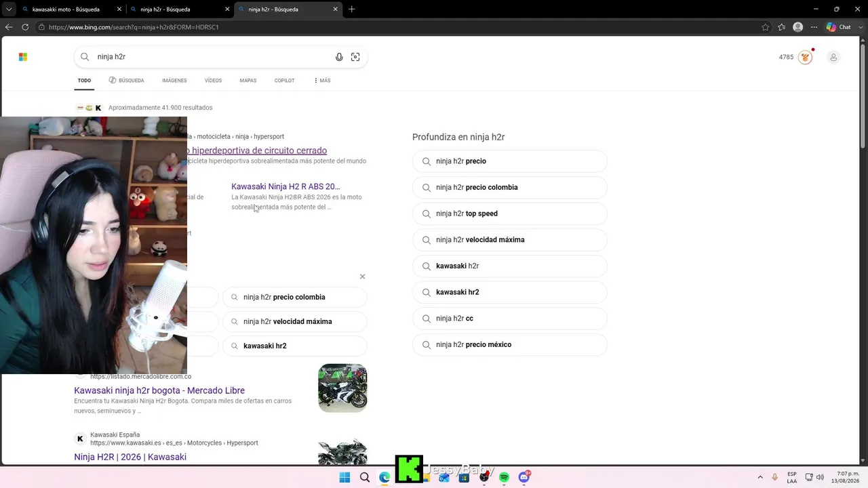Open Copilot Chat in the toolbar

tap(838, 27)
